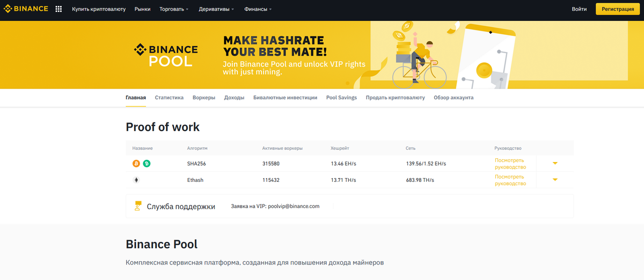Open Продать криптовалюту tab

click(395, 98)
